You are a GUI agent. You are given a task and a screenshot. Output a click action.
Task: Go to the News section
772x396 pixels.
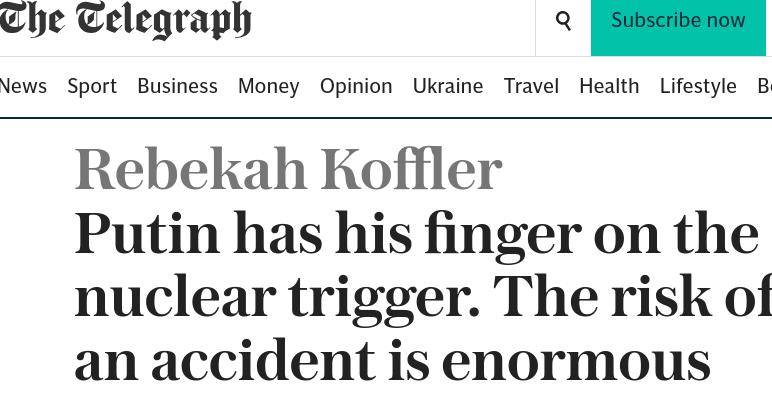[x=23, y=86]
